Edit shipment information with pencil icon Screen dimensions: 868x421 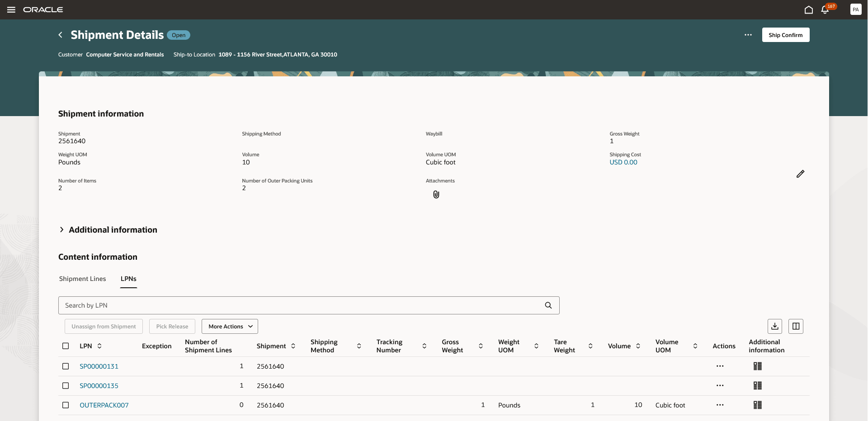click(x=800, y=174)
